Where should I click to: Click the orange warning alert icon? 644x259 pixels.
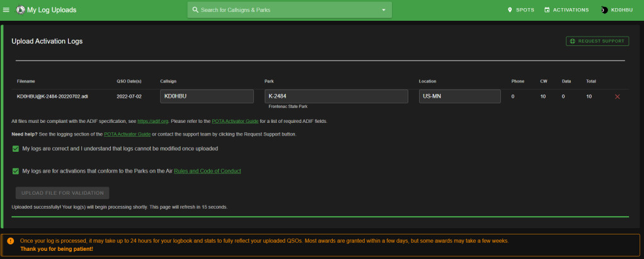tap(11, 241)
